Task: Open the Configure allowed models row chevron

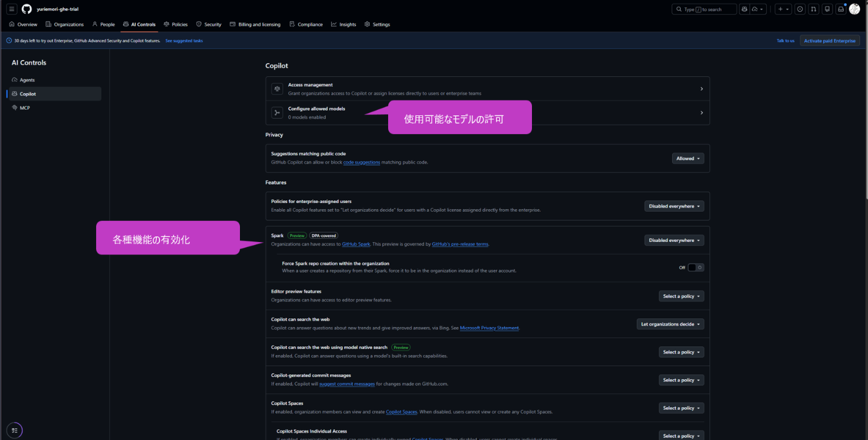Action: coord(701,113)
